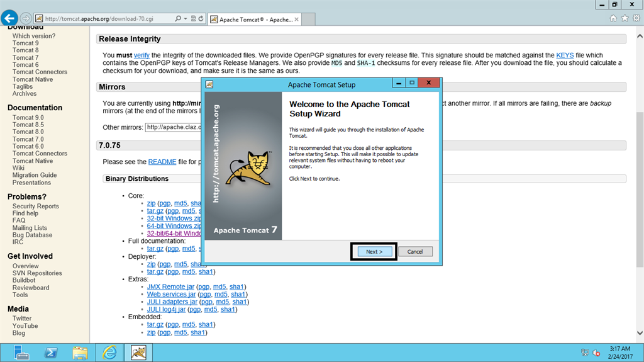
Task: Click the browser Back arrow button
Action: (9, 18)
